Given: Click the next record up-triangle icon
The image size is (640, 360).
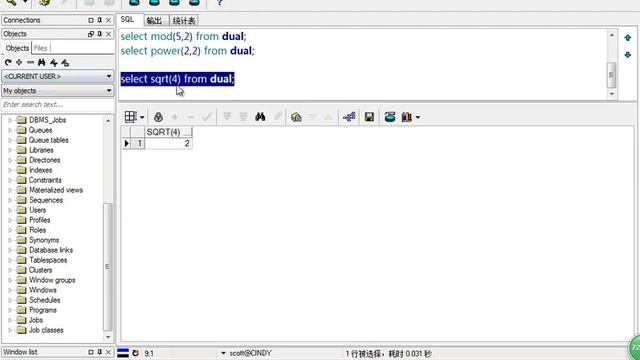Looking at the screenshot, I should [x=329, y=118].
